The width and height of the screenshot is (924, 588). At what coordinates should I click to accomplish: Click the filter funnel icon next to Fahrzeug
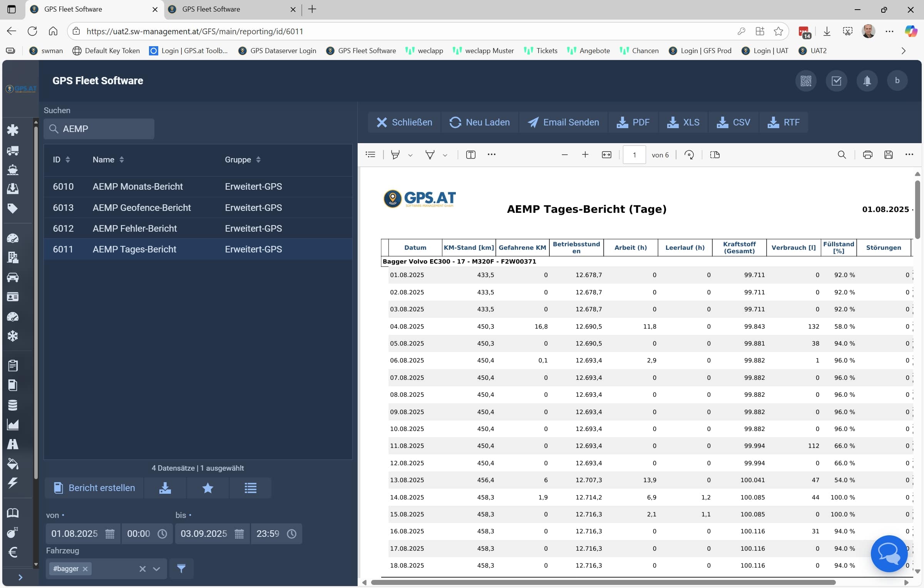coord(181,568)
